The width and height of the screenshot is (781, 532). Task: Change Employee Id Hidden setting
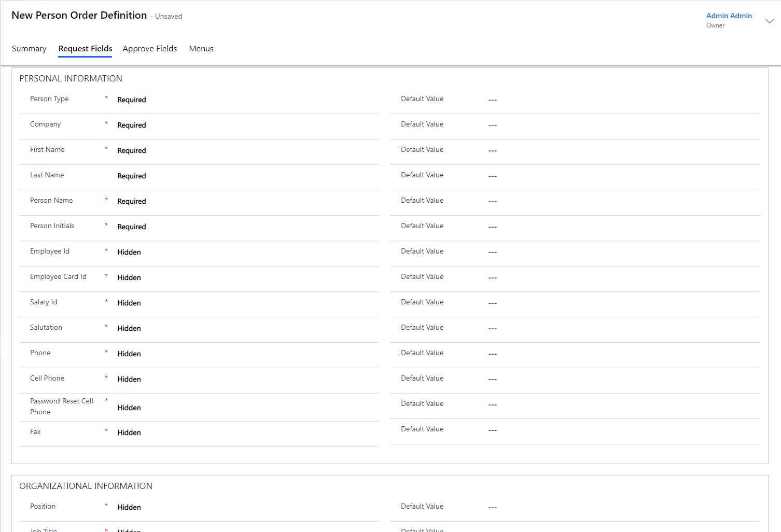pyautogui.click(x=129, y=253)
